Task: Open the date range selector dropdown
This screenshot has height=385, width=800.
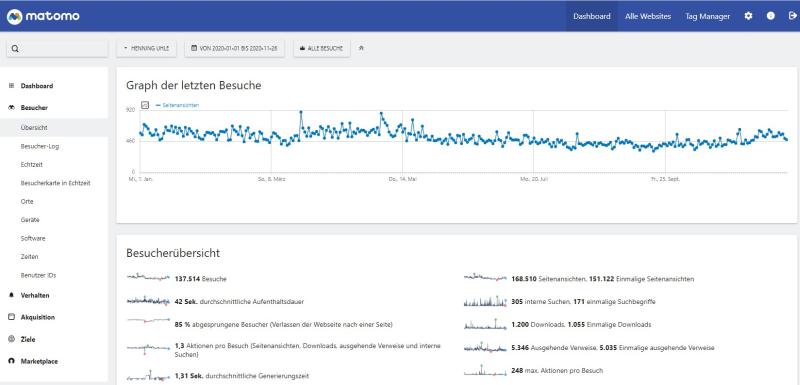Action: [x=234, y=48]
